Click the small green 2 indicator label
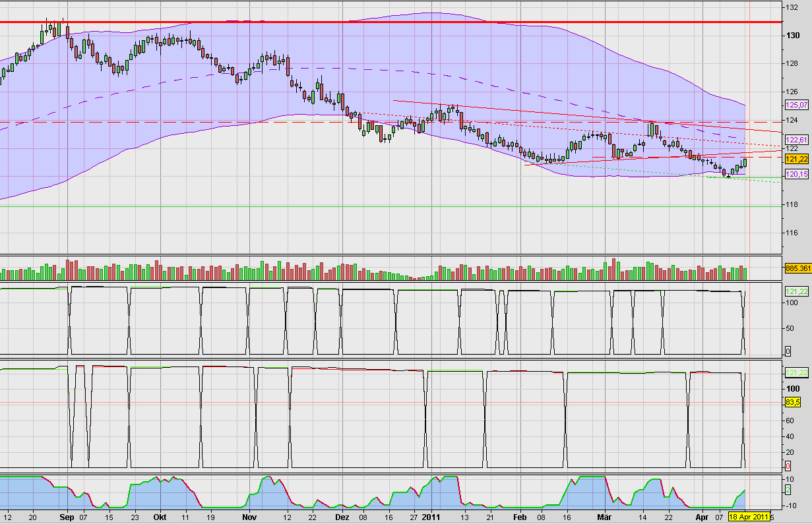 [x=789, y=489]
